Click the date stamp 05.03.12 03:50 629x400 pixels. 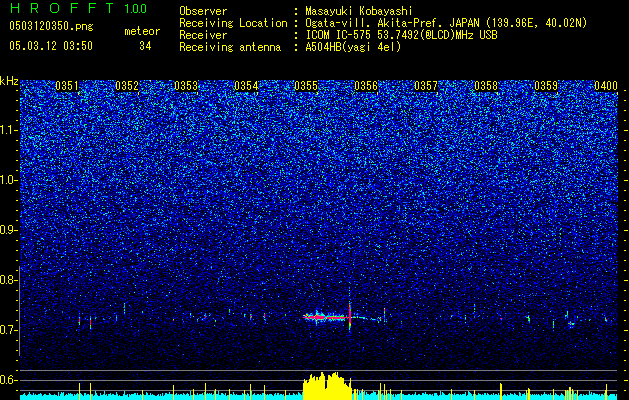pyautogui.click(x=51, y=46)
